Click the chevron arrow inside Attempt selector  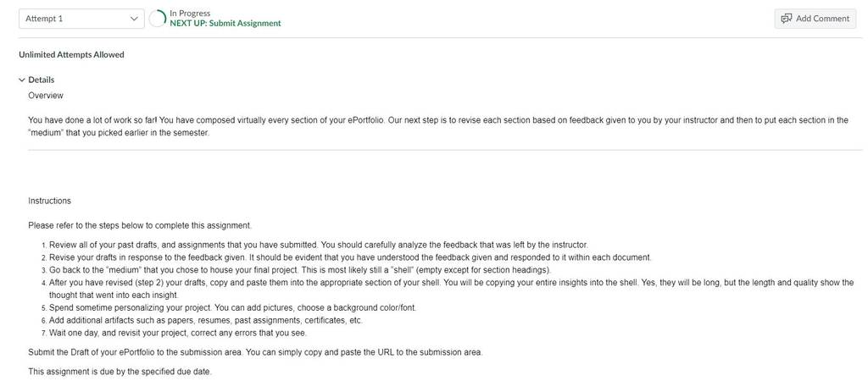point(133,19)
